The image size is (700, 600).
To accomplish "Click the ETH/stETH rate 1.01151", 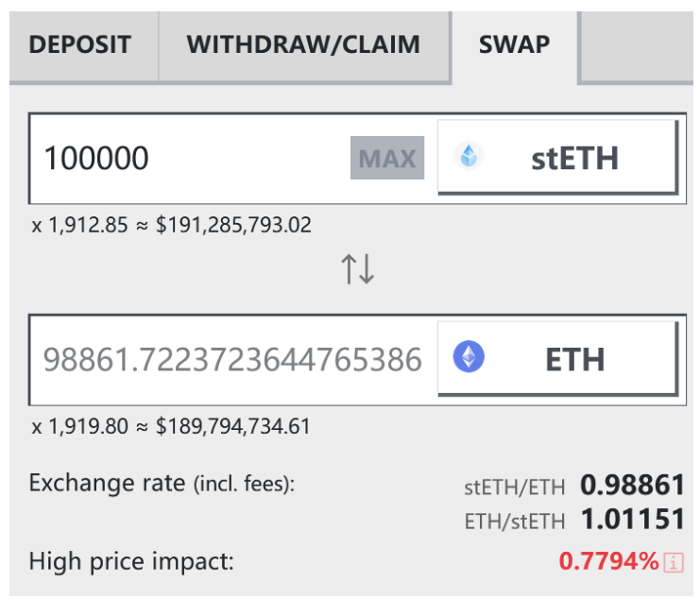I will coord(633,519).
